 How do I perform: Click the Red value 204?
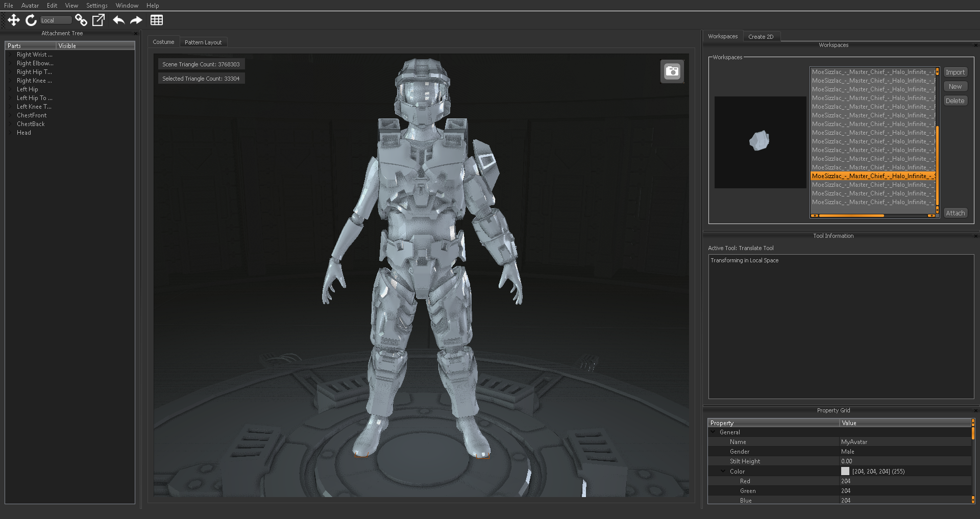(905, 481)
